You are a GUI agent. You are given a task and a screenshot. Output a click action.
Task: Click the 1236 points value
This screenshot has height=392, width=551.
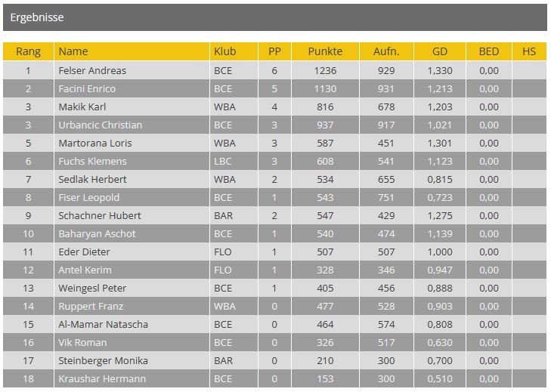click(325, 70)
